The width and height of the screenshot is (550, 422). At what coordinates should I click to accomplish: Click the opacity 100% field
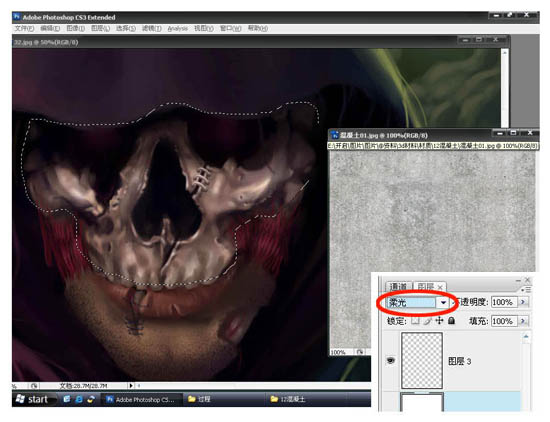coord(503,302)
